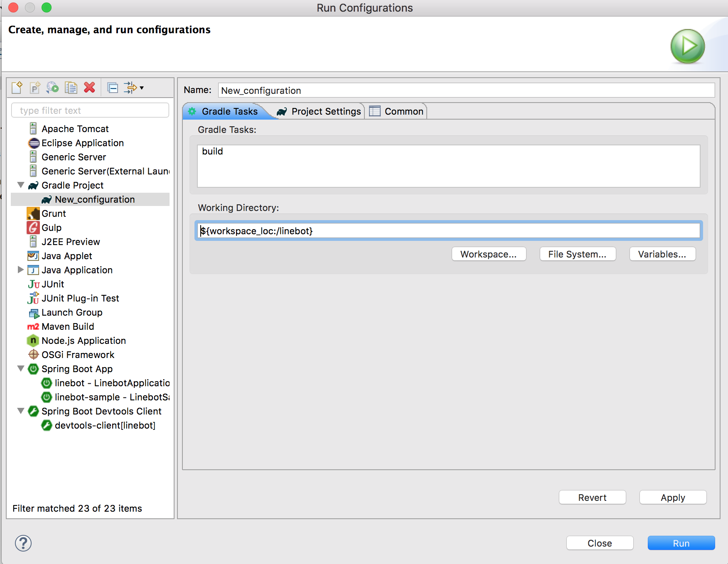The image size is (728, 564).
Task: Click the Workspace... button
Action: (489, 254)
